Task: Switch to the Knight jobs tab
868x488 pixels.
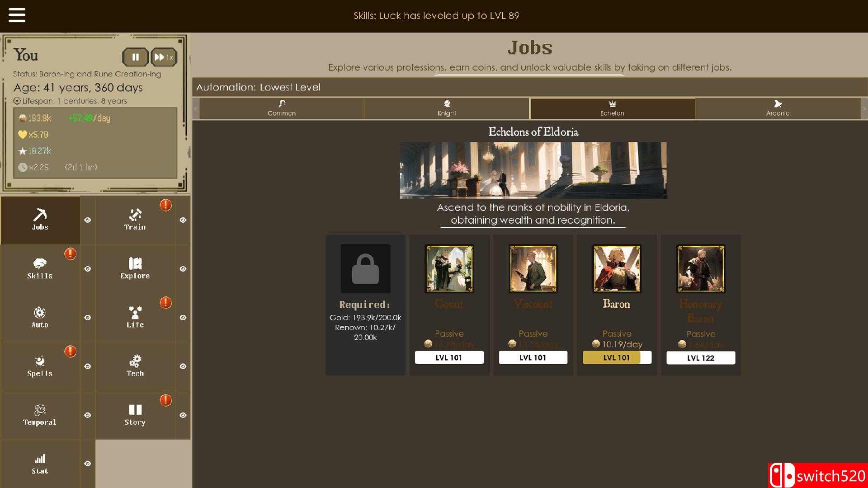Action: coord(446,108)
